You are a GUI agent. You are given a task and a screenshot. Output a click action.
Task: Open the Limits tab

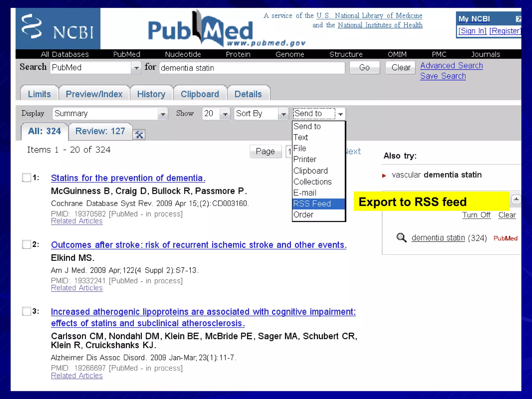[39, 94]
